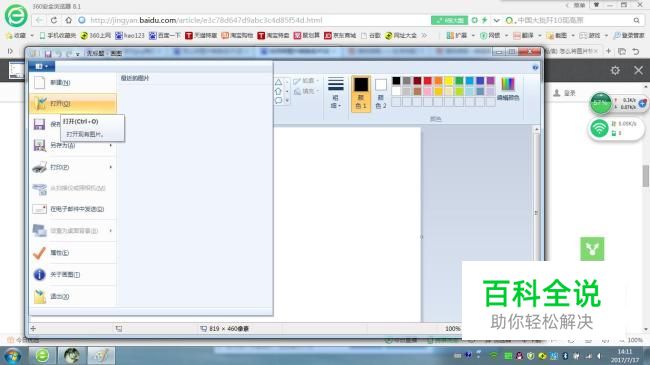Select the pentagon shape in shapes gallery
This screenshot has width=650, height=365.
click(x=278, y=91)
